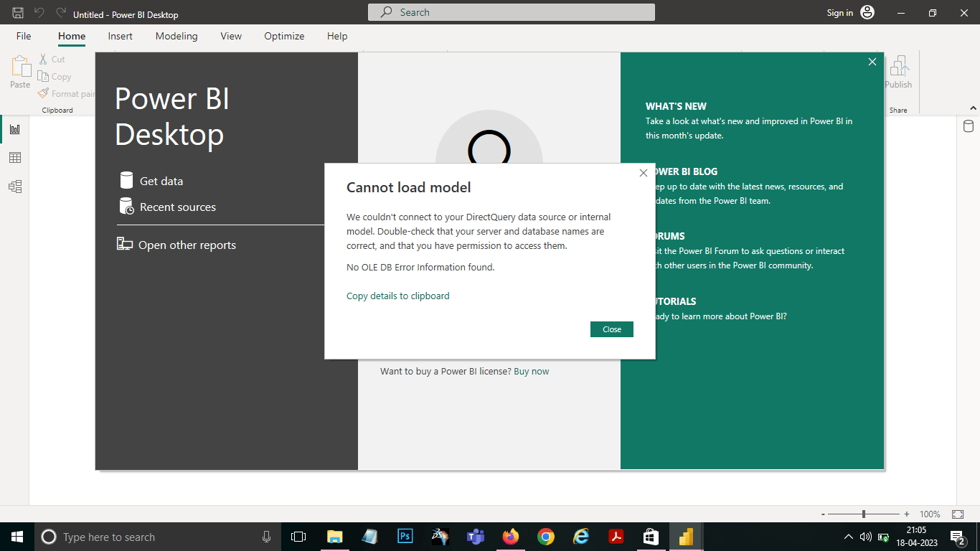Switch to the Modeling ribbon tab

coord(176,36)
